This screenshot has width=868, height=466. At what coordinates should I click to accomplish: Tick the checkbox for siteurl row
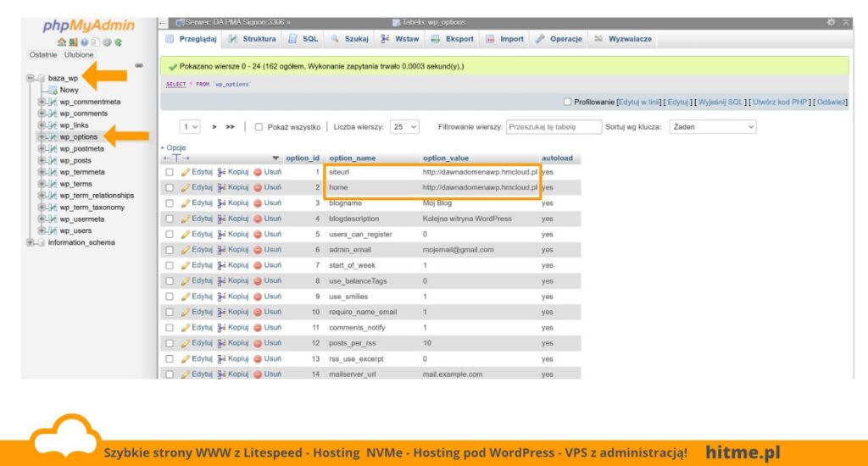[170, 172]
